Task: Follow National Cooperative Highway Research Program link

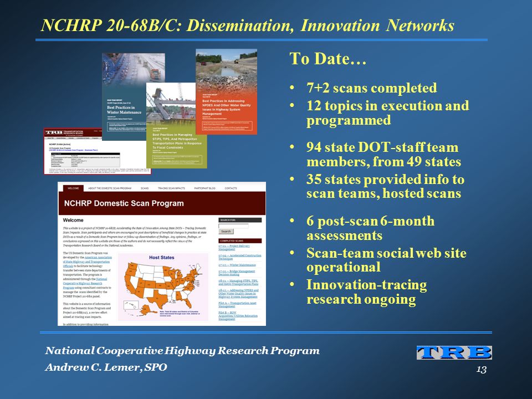Action: point(85,283)
